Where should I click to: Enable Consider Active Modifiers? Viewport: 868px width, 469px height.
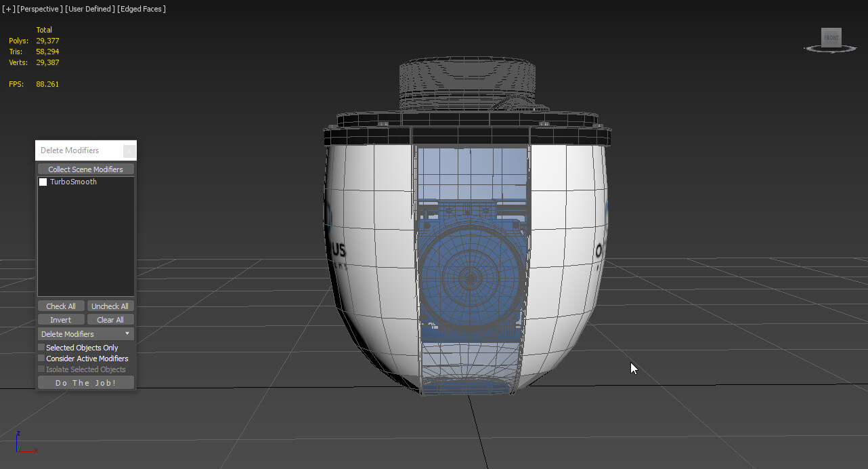pos(41,358)
